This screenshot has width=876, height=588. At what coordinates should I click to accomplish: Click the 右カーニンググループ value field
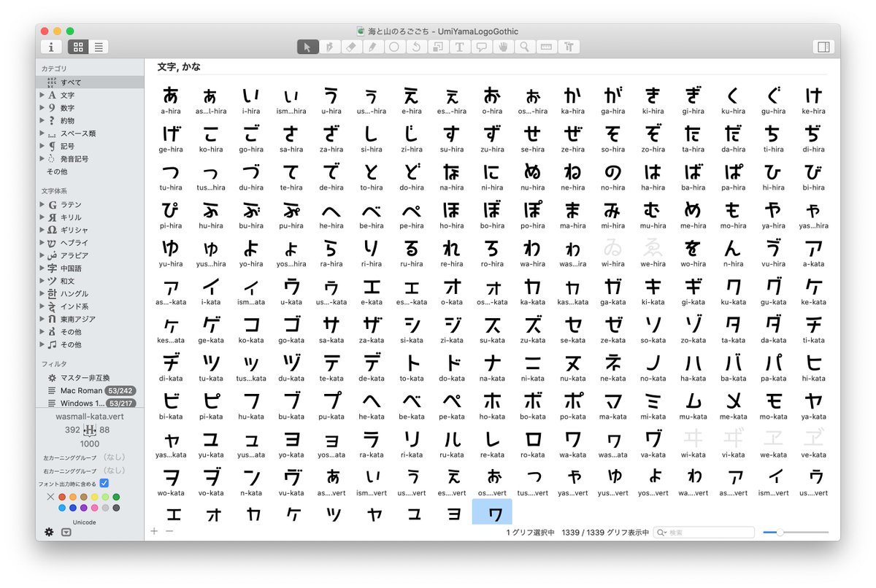point(115,470)
